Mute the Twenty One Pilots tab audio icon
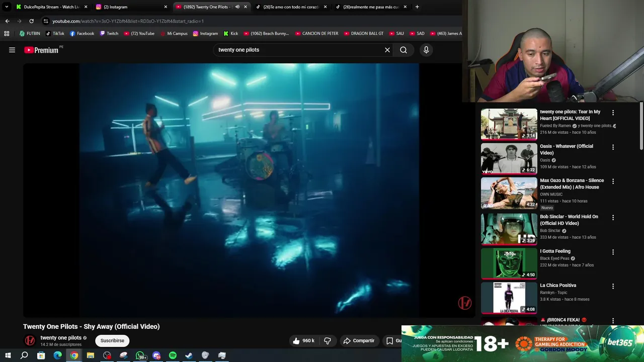644x362 pixels. (237, 7)
